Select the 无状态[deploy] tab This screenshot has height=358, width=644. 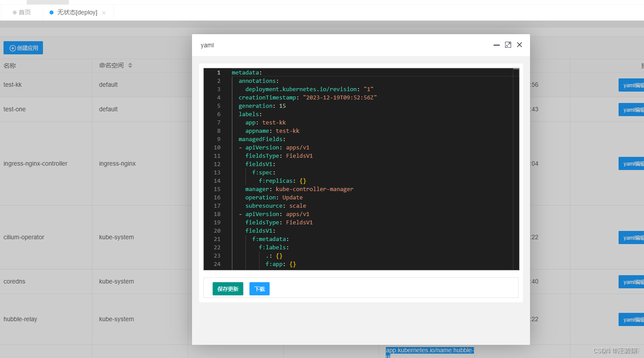pyautogui.click(x=77, y=12)
